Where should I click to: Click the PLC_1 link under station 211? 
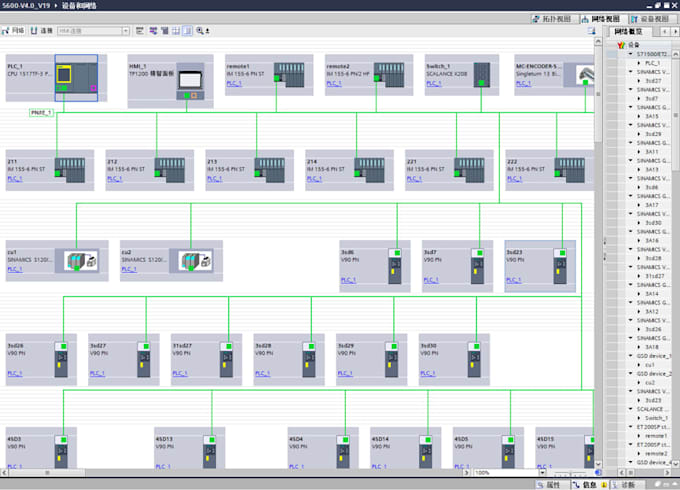click(15, 179)
